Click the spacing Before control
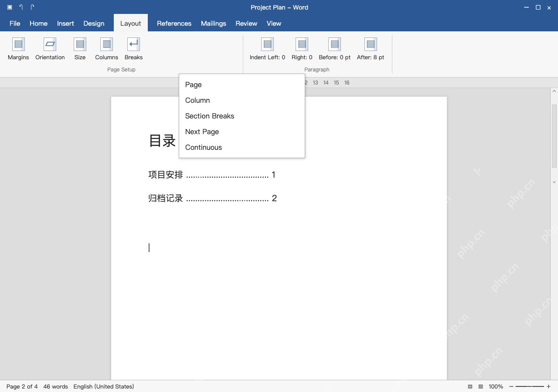The height and width of the screenshot is (392, 558). 335,49
